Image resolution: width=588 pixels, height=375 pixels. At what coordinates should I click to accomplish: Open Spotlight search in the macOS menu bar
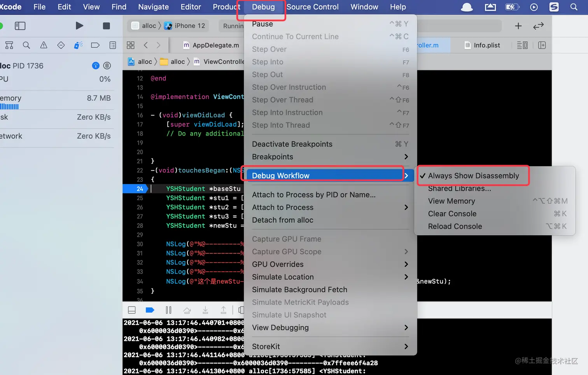574,7
